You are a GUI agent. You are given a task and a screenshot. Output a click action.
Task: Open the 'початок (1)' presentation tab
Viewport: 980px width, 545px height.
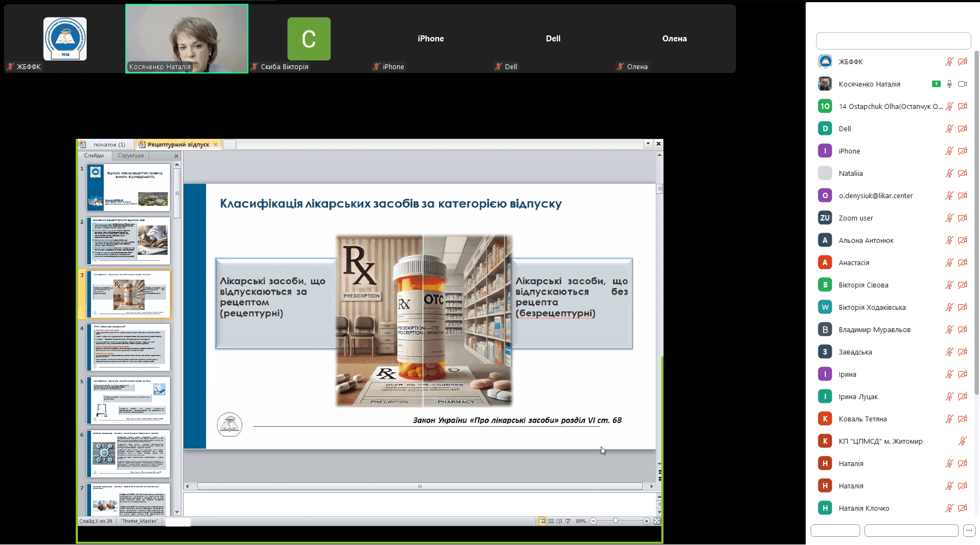tap(105, 144)
